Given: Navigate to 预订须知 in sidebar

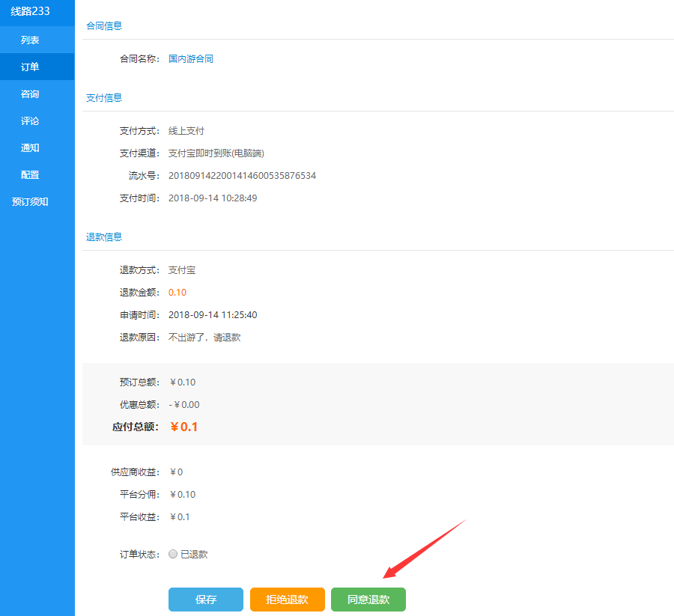Looking at the screenshot, I should tap(30, 201).
